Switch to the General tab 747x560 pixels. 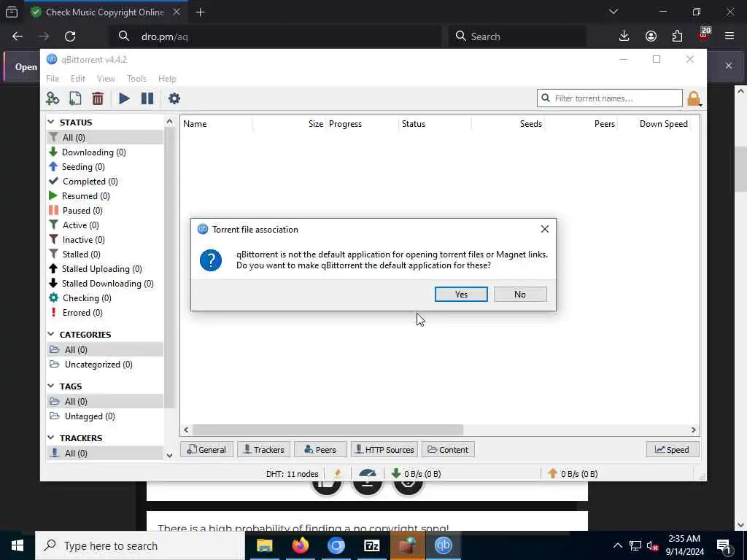pos(206,449)
